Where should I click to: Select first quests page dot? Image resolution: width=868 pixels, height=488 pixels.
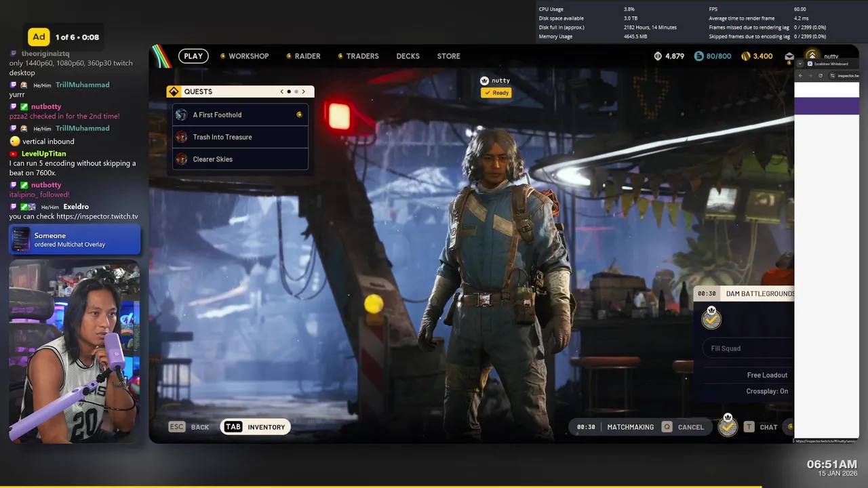[x=289, y=91]
